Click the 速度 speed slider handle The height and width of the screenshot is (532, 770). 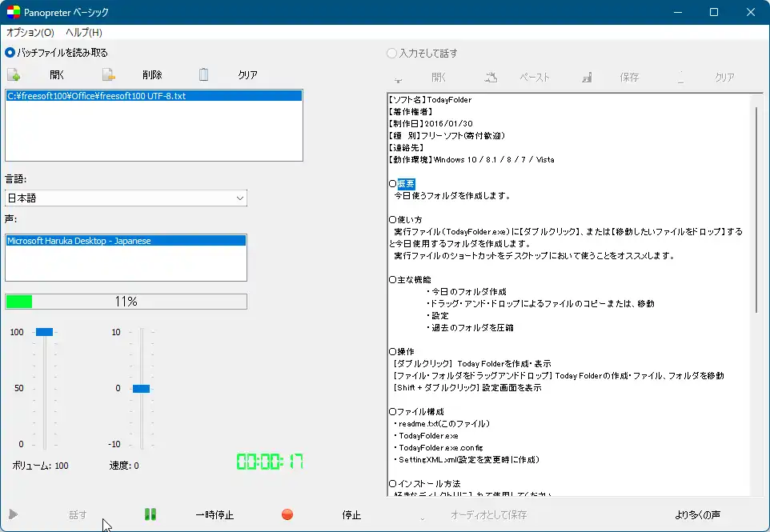(x=141, y=388)
